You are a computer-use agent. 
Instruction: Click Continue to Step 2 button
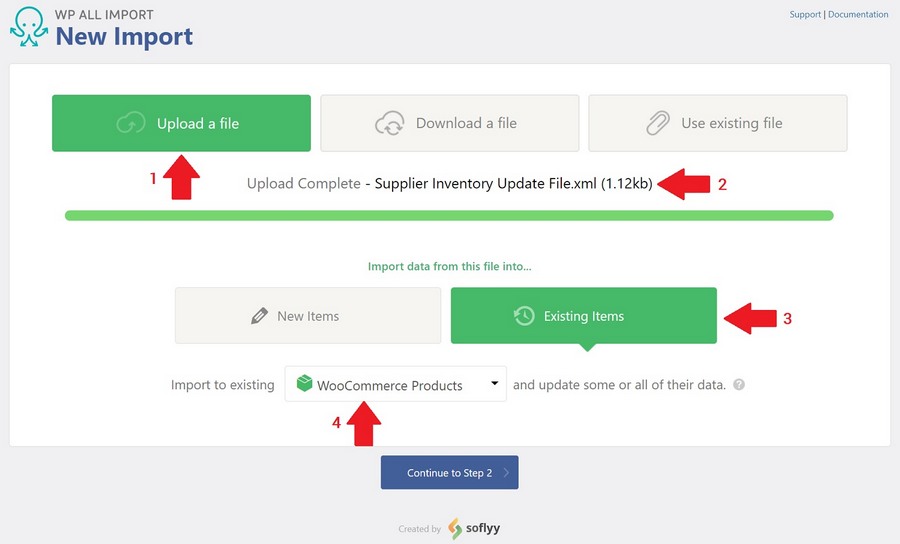click(449, 472)
